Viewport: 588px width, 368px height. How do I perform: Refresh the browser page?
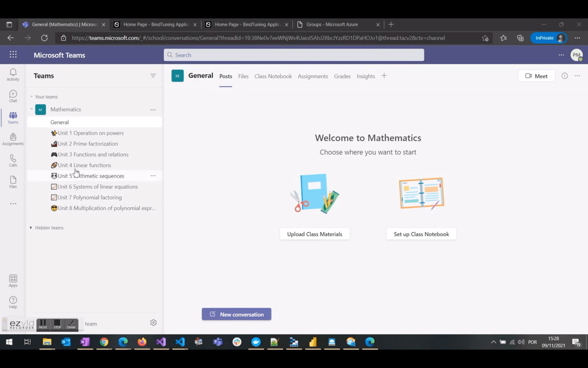[x=44, y=38]
